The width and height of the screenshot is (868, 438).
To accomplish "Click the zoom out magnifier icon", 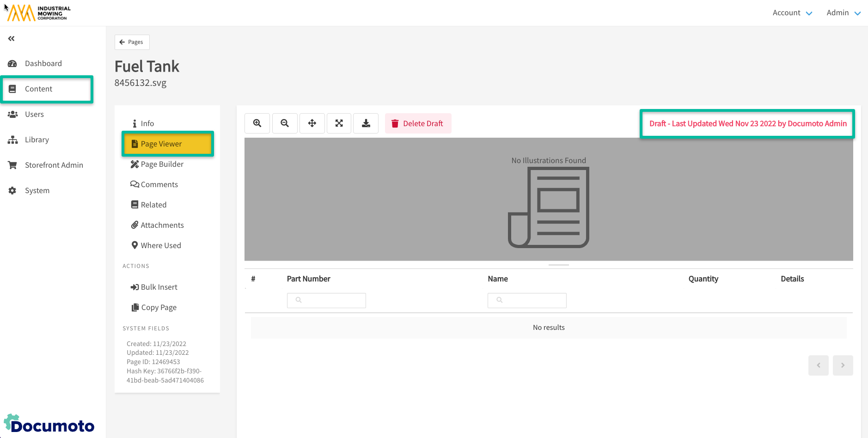I will coord(284,123).
